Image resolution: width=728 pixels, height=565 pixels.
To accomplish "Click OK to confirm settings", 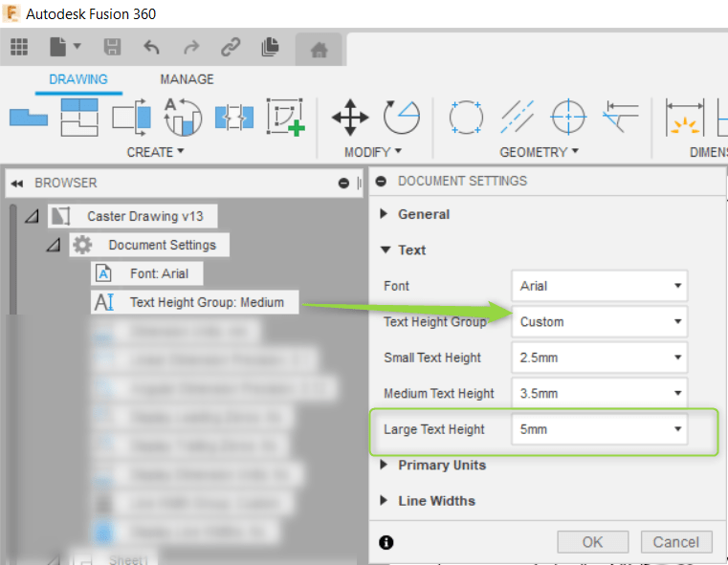I will click(592, 542).
